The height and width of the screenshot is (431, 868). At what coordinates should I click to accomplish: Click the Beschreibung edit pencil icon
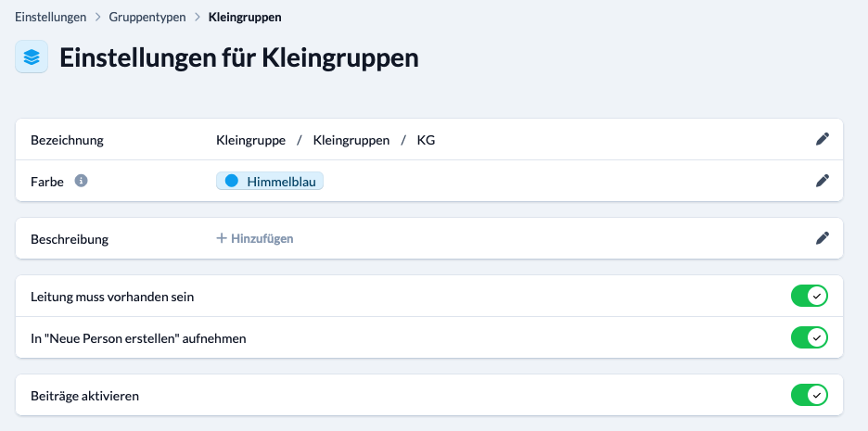point(822,238)
